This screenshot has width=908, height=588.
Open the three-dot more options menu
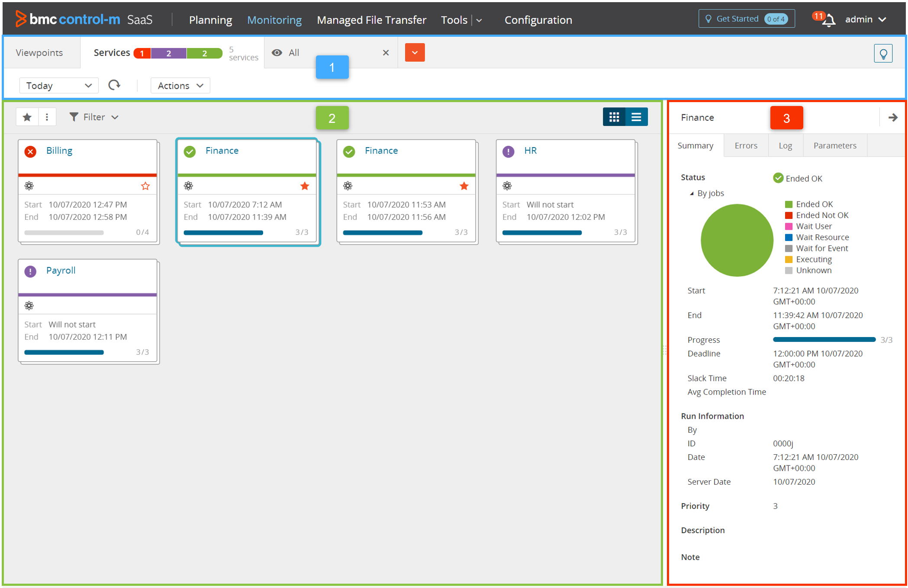pos(47,117)
